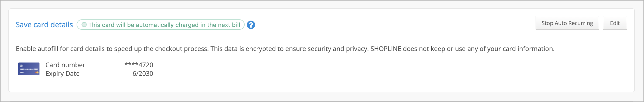
Task: Stop Auto Recurring for this card
Action: (567, 23)
